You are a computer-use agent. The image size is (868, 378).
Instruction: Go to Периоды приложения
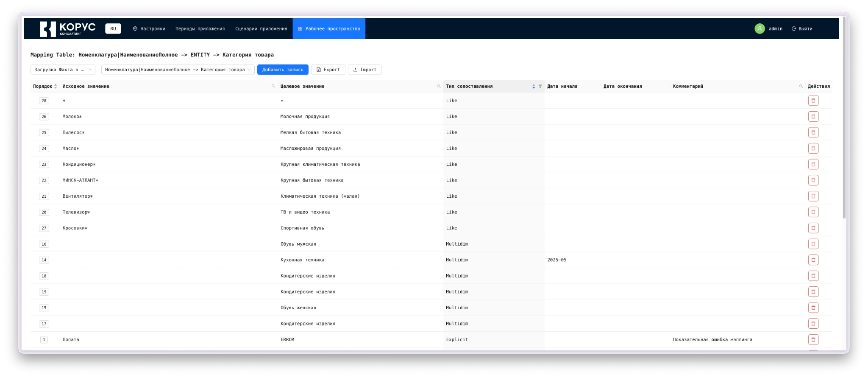pyautogui.click(x=200, y=28)
